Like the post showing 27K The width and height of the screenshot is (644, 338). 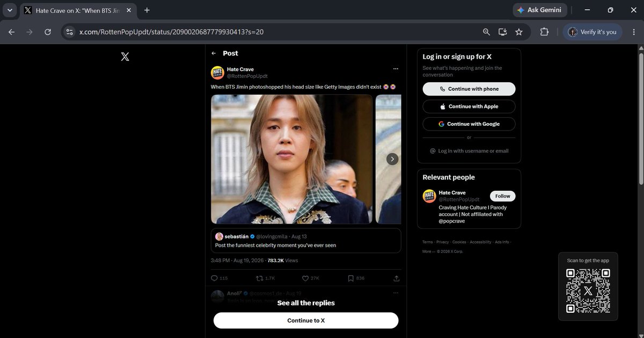coord(305,278)
